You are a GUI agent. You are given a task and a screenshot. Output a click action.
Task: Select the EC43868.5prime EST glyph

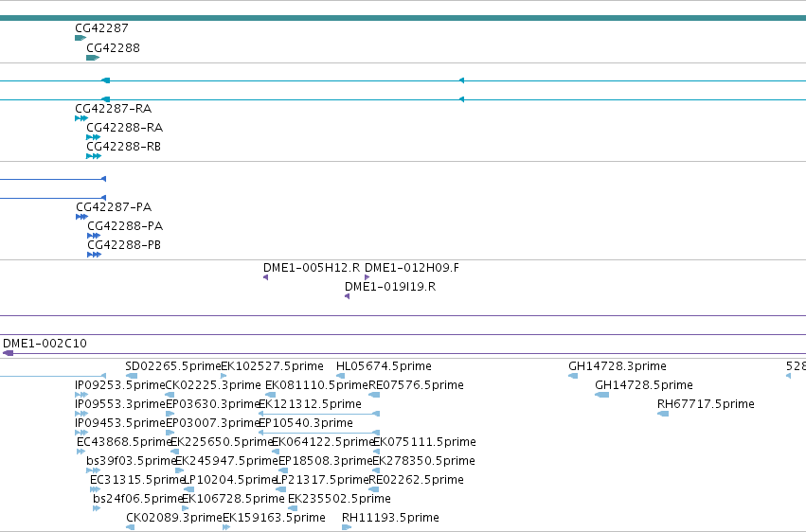(81, 452)
